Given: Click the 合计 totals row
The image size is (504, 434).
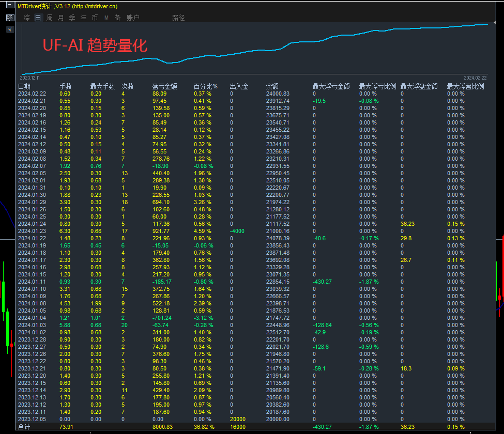Looking at the screenshot, I should click(x=255, y=427).
